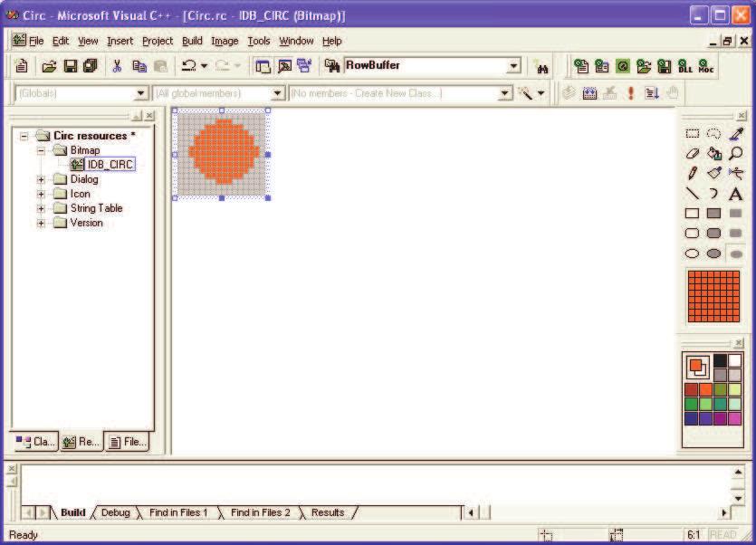Viewport: 756px width, 545px height.
Task: Switch to the ClassView tab
Action: [35, 441]
